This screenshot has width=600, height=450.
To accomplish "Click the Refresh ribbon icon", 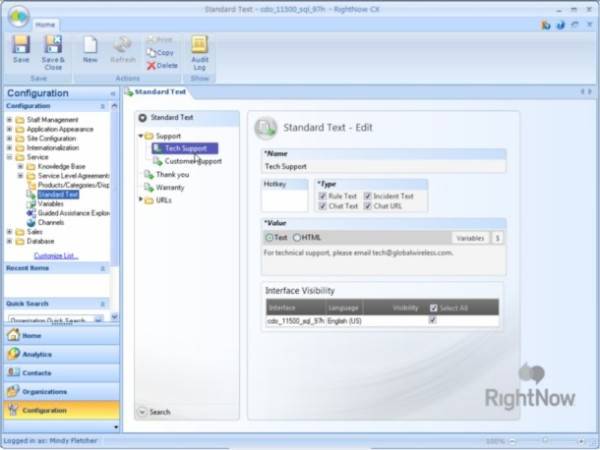I will (x=123, y=49).
